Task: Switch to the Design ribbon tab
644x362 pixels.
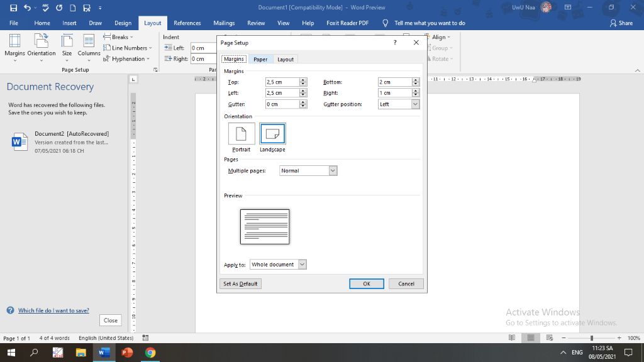Action: 123,23
